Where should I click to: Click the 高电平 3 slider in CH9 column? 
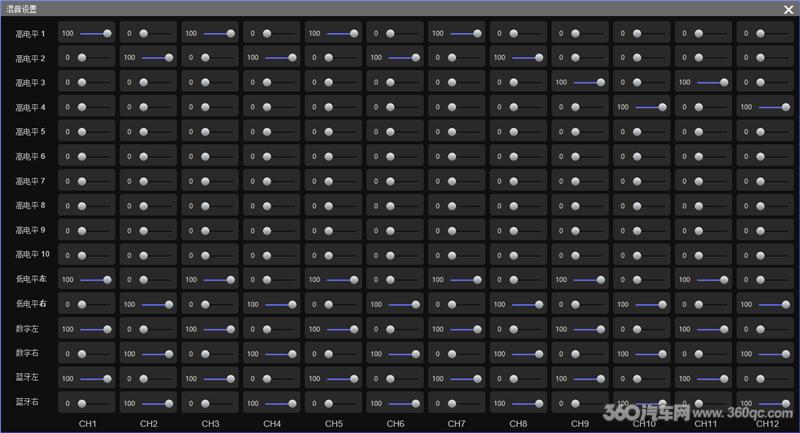click(590, 82)
